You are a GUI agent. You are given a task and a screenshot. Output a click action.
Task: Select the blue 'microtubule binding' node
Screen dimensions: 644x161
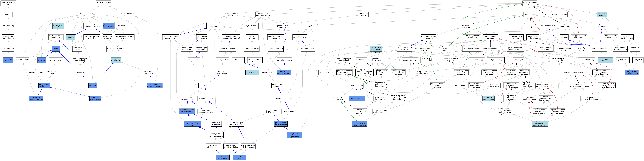pyautogui.click(x=8, y=60)
